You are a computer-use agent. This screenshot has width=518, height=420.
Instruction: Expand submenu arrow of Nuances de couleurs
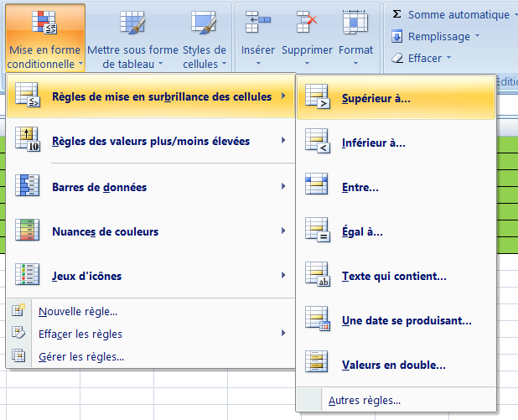pos(283,231)
